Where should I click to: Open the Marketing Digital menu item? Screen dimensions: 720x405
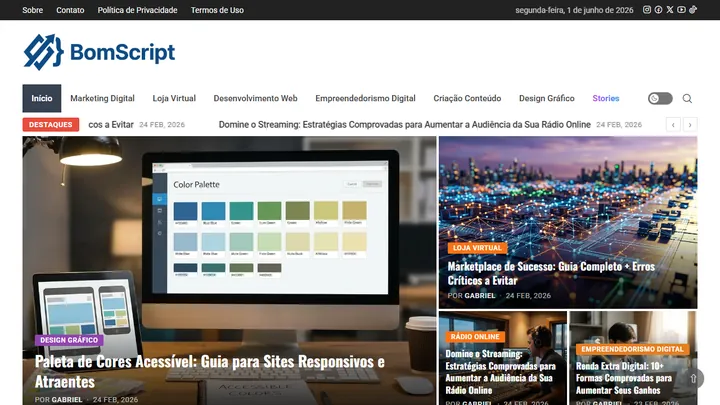click(102, 98)
